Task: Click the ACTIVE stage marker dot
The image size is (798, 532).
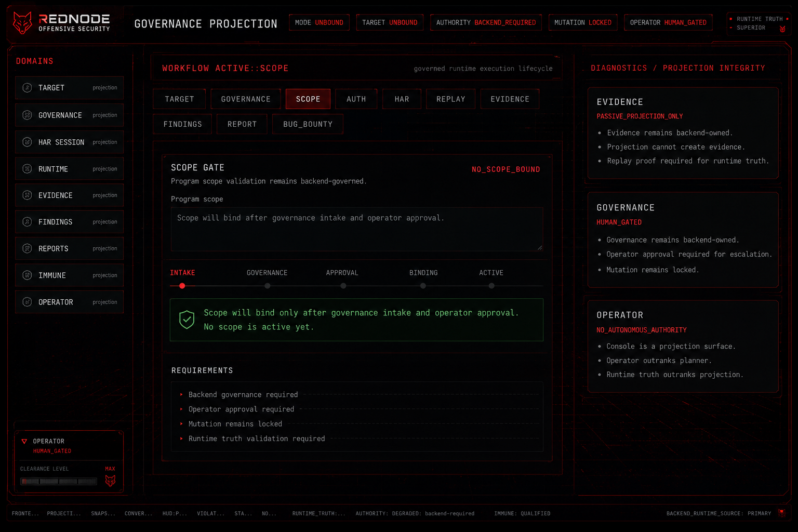Action: [x=491, y=286]
